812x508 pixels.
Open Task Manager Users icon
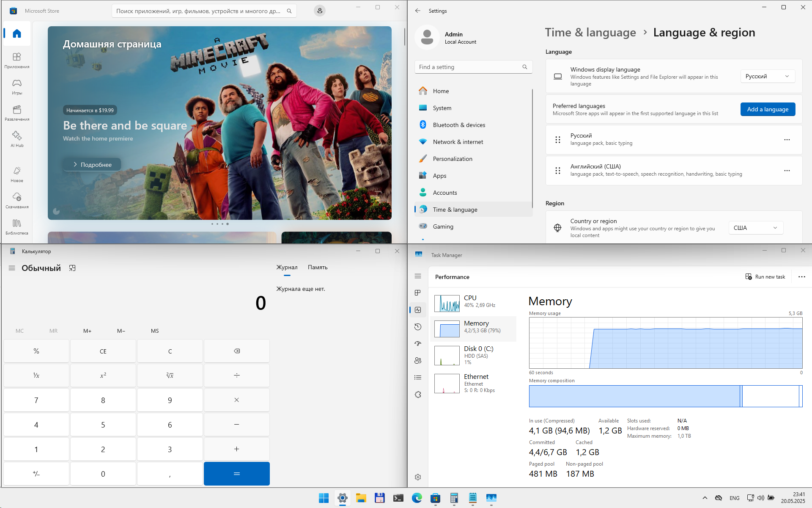pyautogui.click(x=418, y=361)
